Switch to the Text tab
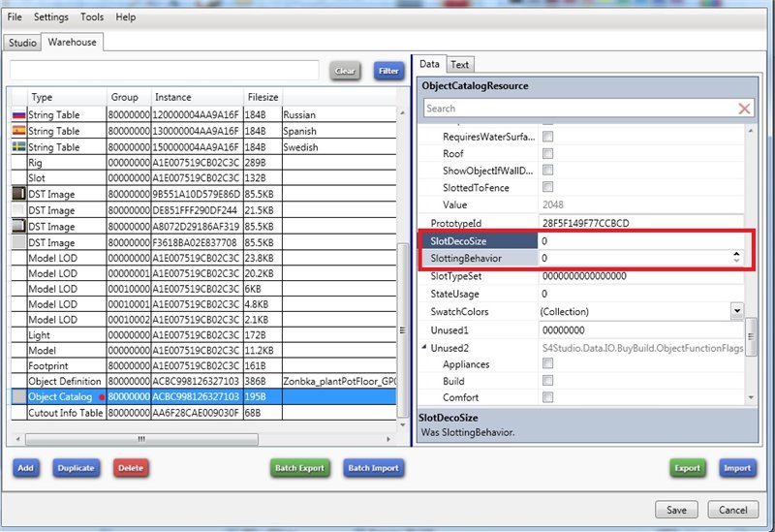 coord(460,65)
